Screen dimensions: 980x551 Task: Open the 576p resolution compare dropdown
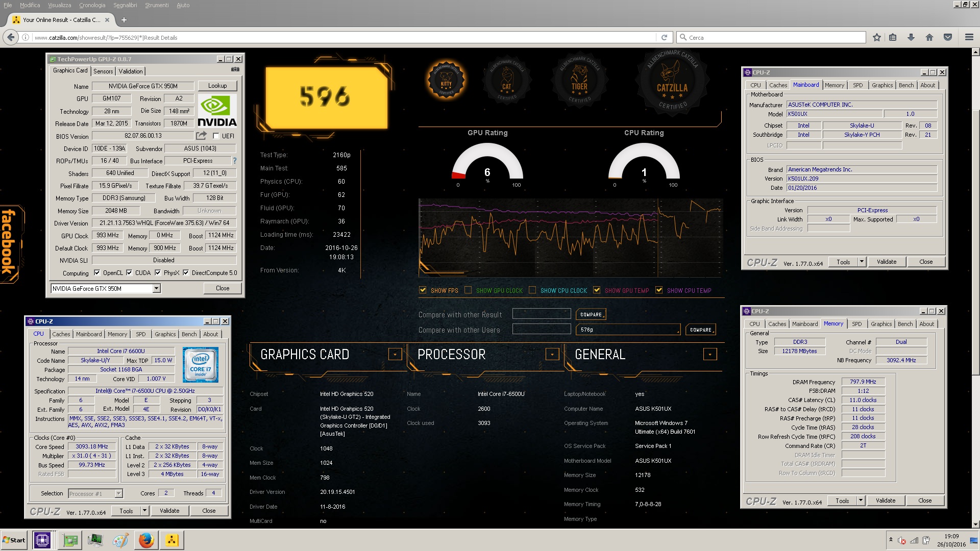pos(628,330)
